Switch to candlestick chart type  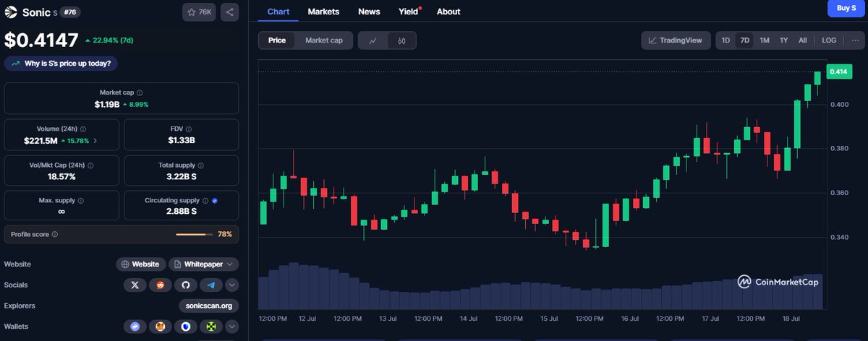tap(401, 40)
